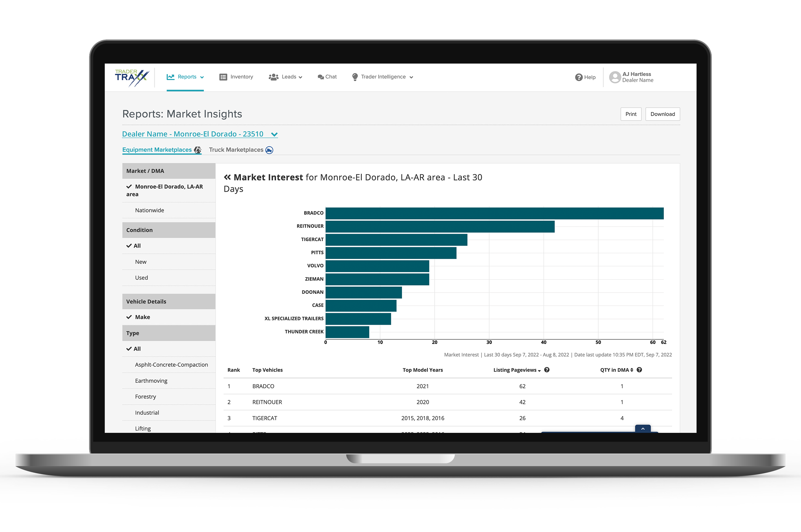Click BRADCO in the table
Screen dimensions: 801x532
tap(263, 386)
